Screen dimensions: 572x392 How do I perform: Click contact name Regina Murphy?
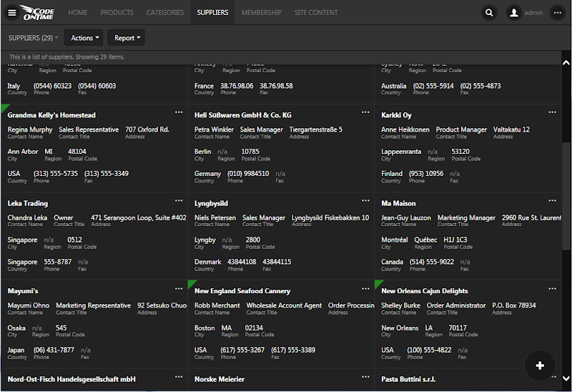point(30,129)
